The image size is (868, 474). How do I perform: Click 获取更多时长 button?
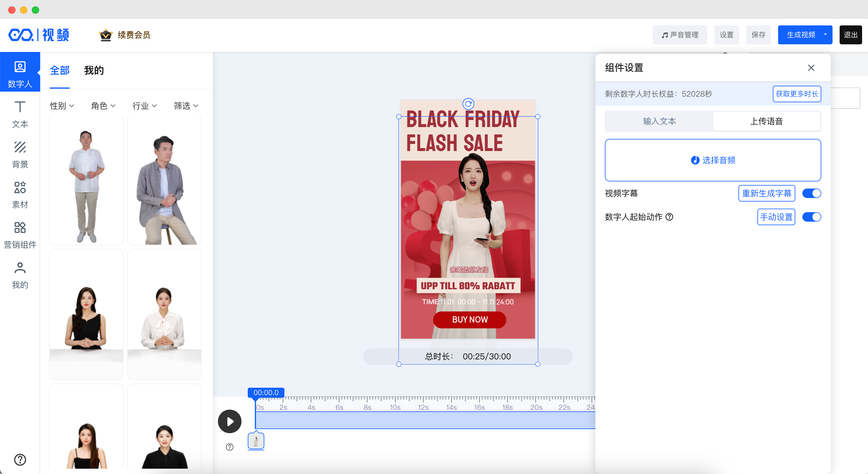[796, 94]
